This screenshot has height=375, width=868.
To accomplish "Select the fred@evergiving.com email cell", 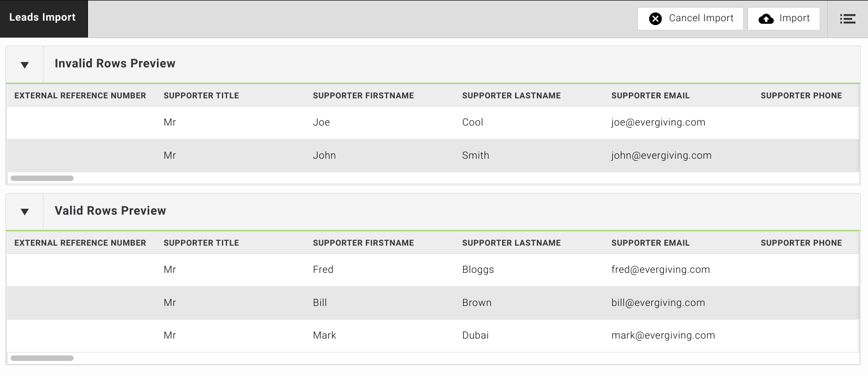I will [660, 270].
